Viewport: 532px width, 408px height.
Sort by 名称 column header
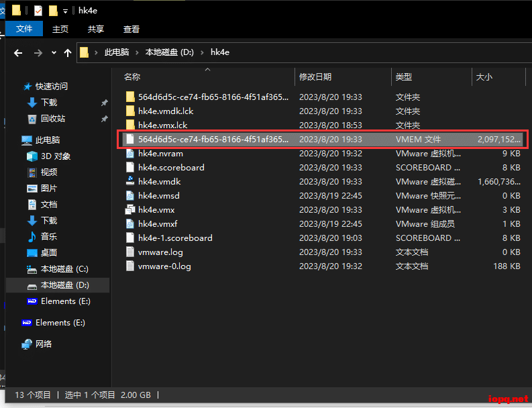(132, 77)
